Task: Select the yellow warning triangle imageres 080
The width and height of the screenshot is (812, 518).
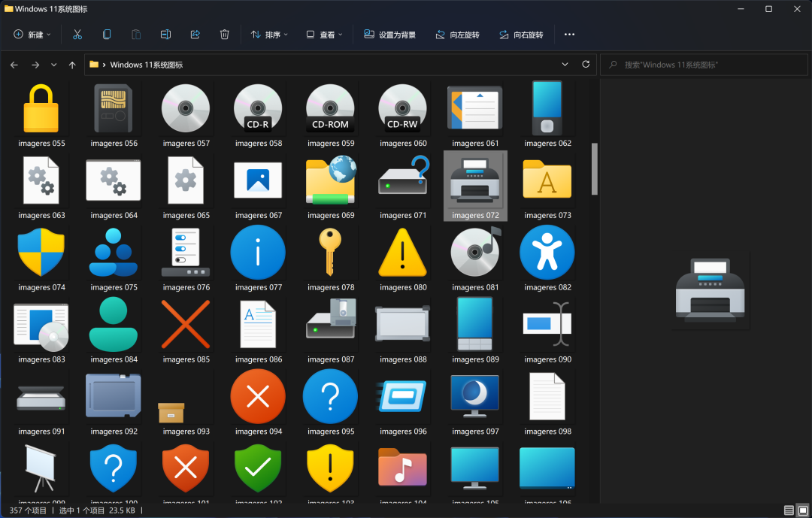Action: pos(402,253)
